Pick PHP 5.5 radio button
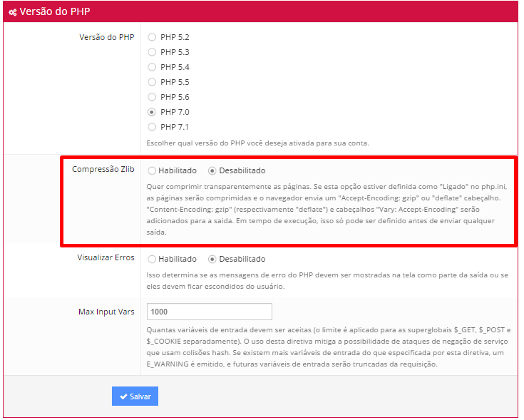 (x=152, y=82)
